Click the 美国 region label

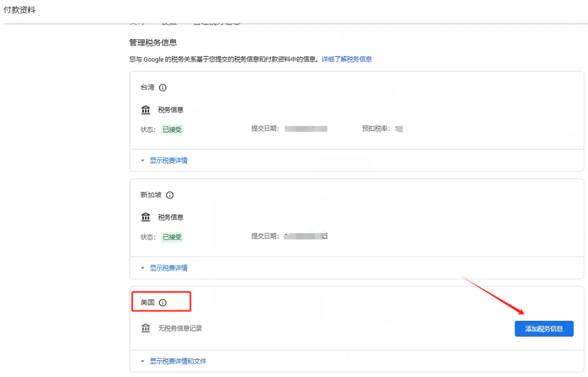pyautogui.click(x=148, y=302)
